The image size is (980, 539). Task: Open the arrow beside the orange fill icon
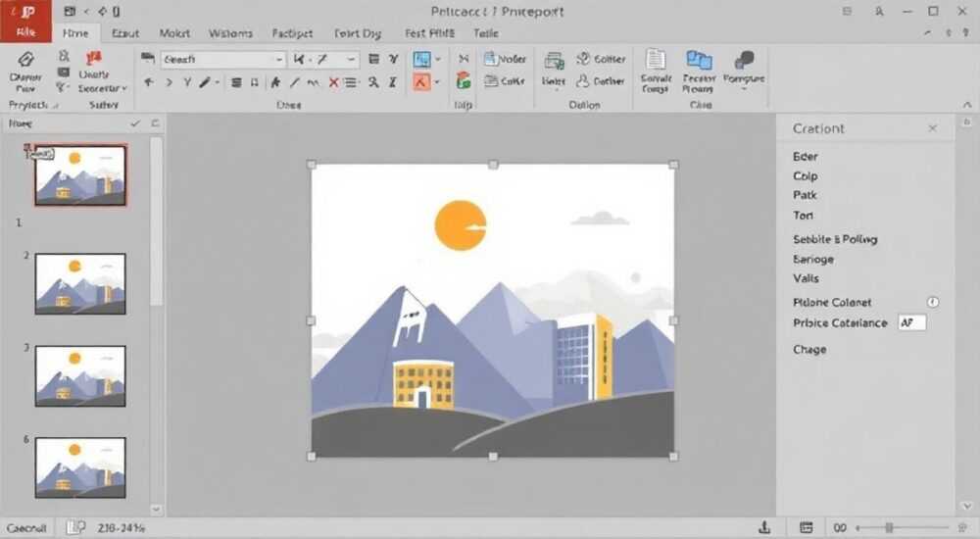437,82
